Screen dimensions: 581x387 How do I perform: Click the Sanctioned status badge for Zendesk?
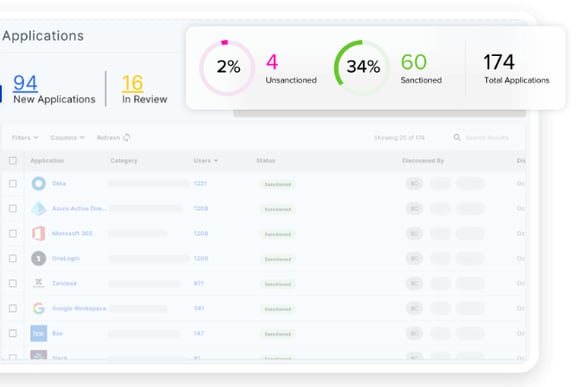(x=278, y=284)
